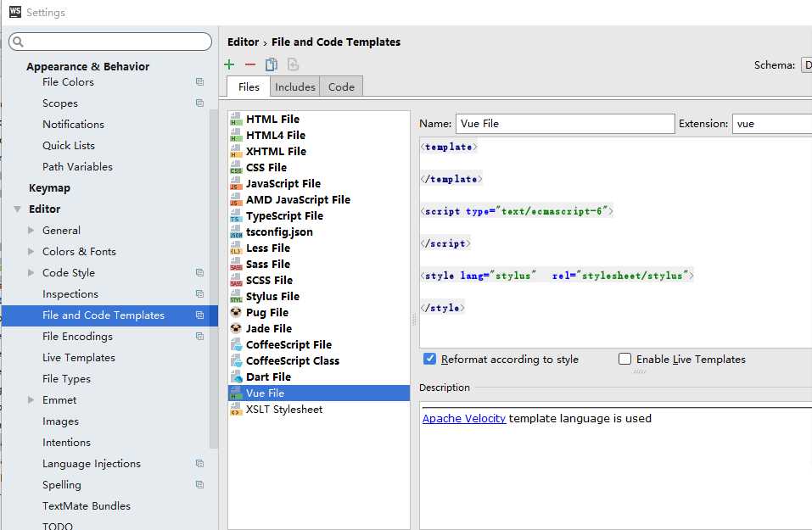Viewport: 812px width, 530px height.
Task: Click the template Name field
Action: click(x=565, y=124)
